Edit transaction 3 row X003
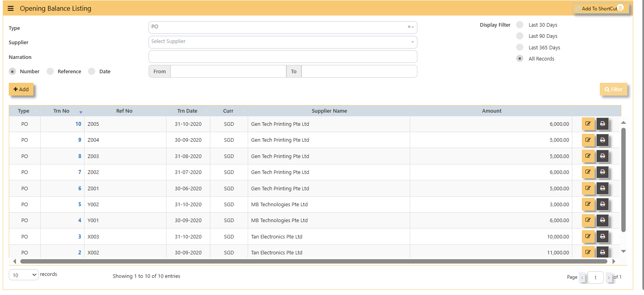The image size is (644, 295). tap(588, 236)
